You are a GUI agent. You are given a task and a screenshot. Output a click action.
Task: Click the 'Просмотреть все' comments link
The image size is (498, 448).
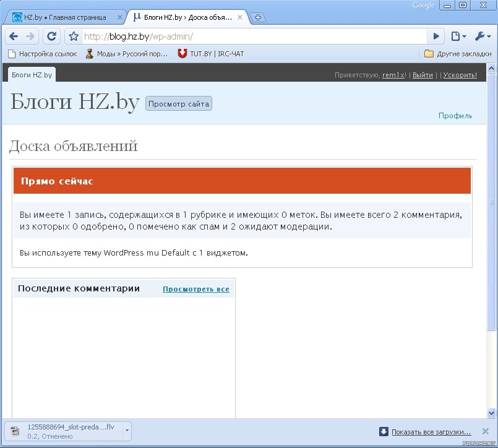(196, 289)
